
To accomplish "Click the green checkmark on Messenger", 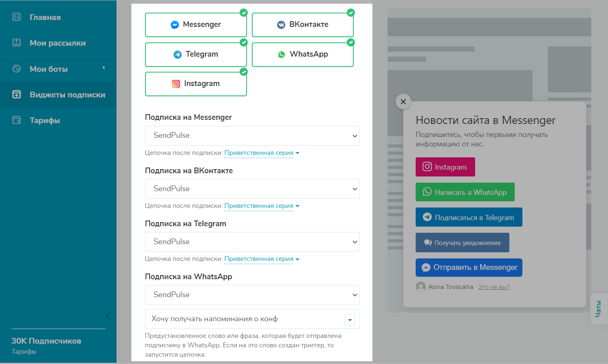I will tap(244, 13).
